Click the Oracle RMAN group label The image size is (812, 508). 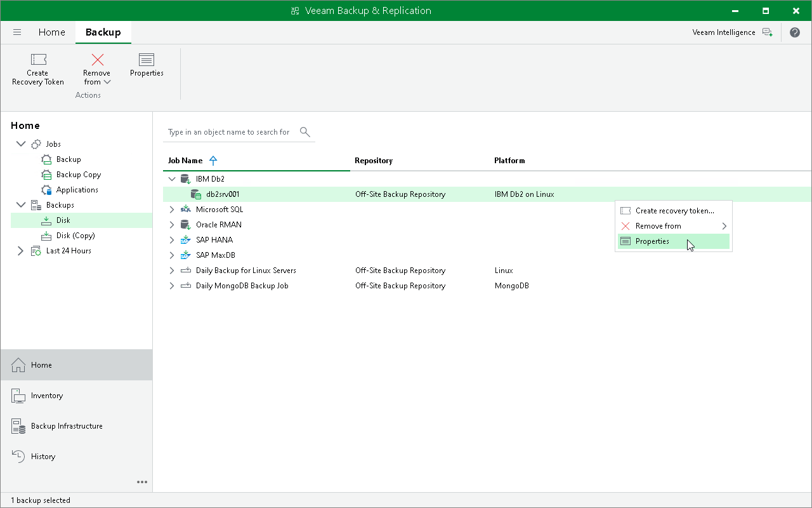218,225
